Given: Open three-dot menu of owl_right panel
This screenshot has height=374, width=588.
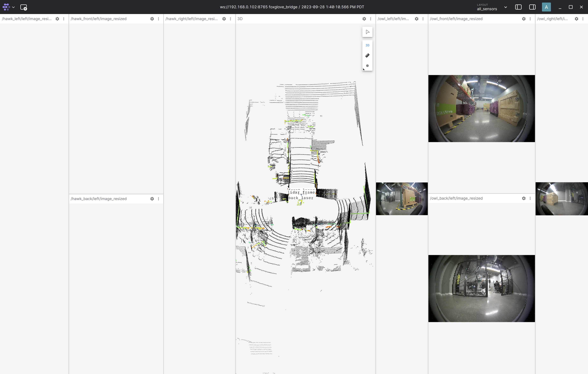Looking at the screenshot, I should coord(583,19).
